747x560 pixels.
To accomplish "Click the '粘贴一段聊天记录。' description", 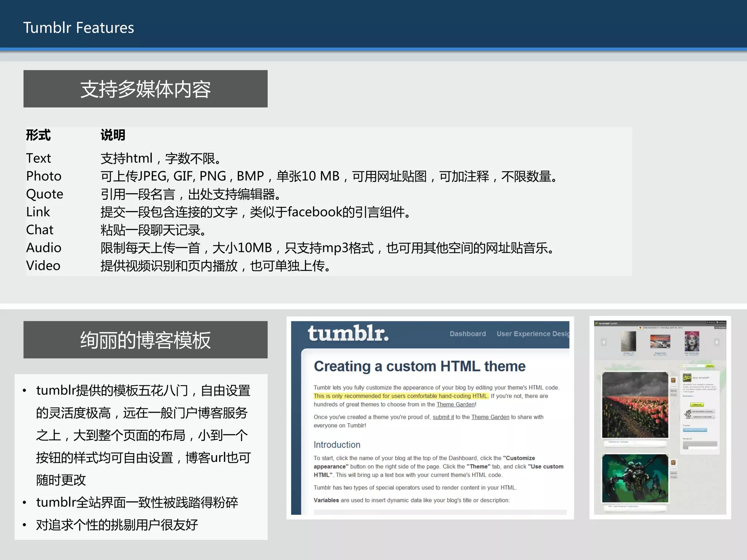I will [x=154, y=230].
